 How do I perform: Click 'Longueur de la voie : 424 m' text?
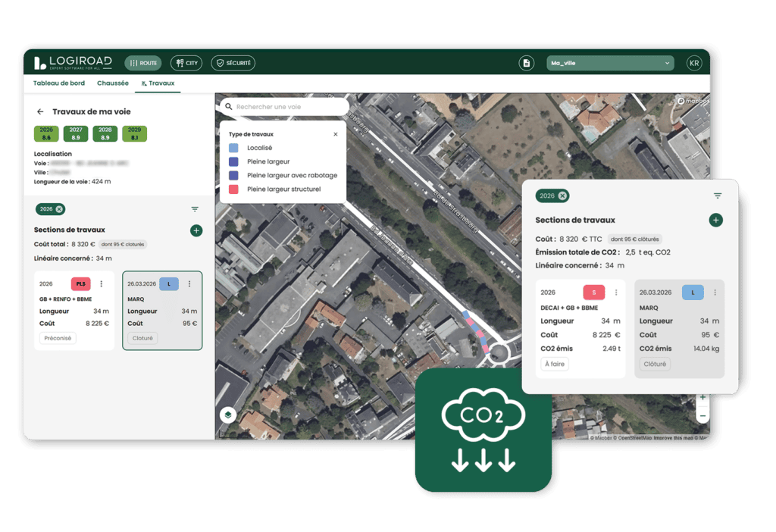pyautogui.click(x=72, y=182)
